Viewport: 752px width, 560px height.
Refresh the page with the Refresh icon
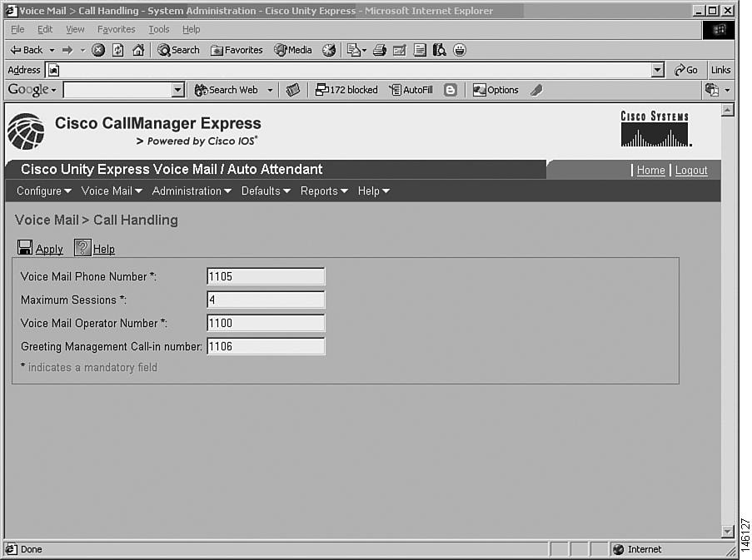tap(118, 50)
